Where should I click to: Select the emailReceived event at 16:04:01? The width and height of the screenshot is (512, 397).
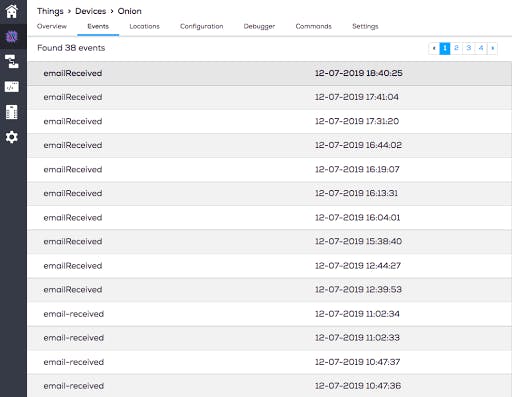click(270, 218)
